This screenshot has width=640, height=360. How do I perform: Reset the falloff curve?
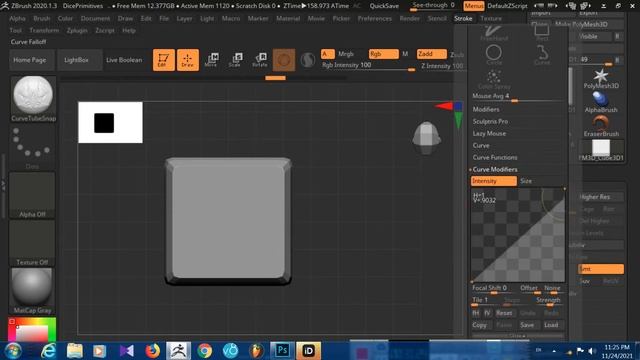(504, 313)
